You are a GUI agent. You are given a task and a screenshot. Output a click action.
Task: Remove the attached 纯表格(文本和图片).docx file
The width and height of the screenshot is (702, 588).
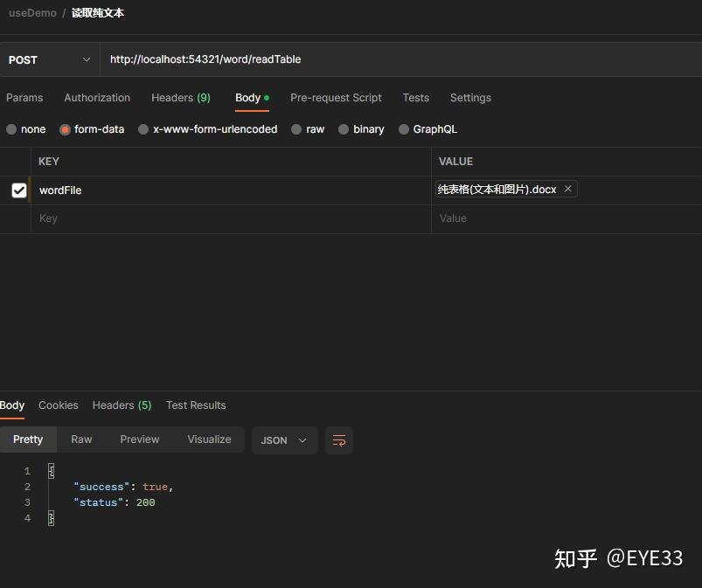(x=567, y=188)
